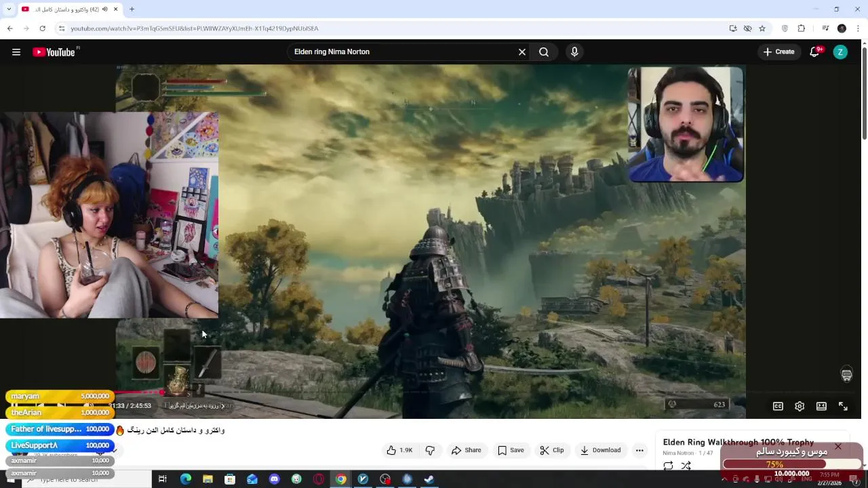Open more actions three-dot button
868x488 pixels.
[639, 450]
